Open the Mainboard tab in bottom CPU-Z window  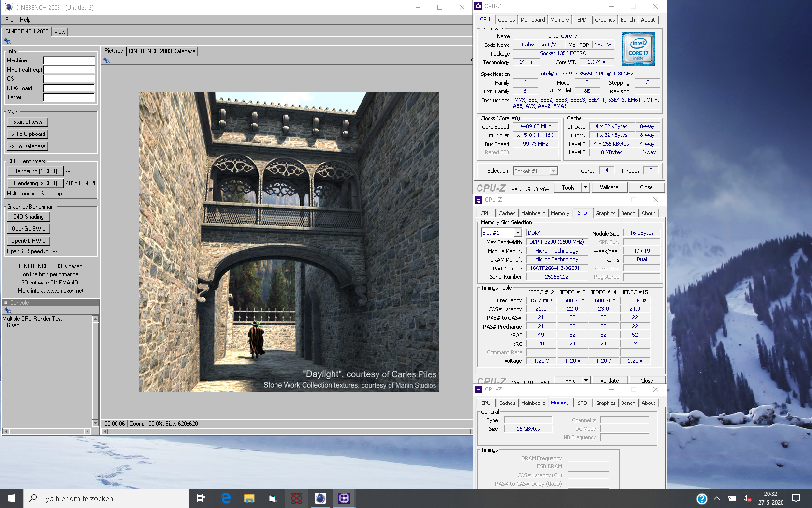click(533, 403)
